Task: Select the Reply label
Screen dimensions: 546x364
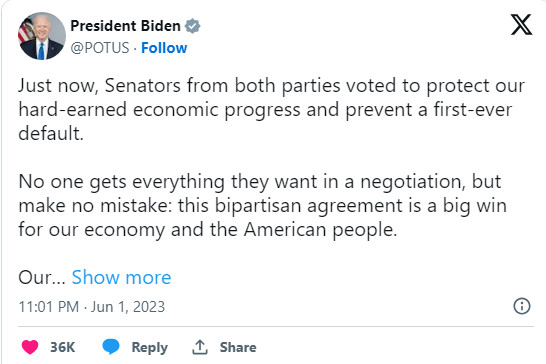Action: (x=149, y=348)
